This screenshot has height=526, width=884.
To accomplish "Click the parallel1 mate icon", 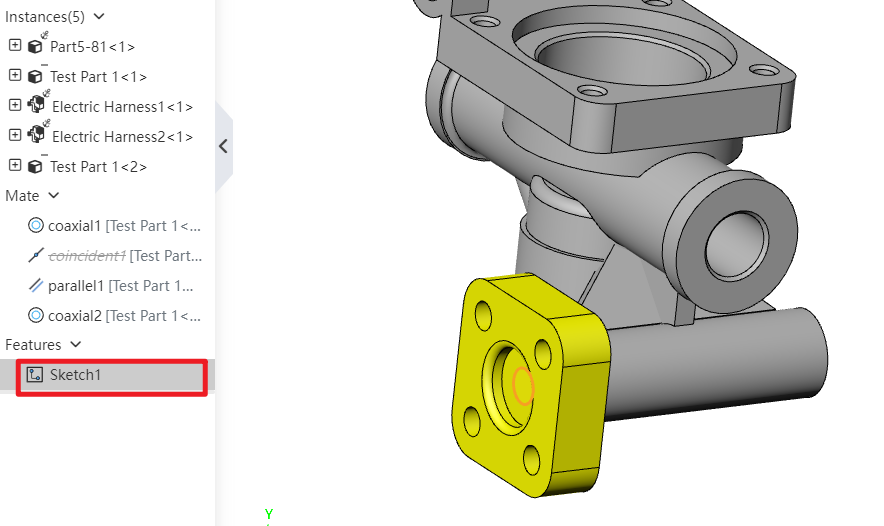I will pyautogui.click(x=36, y=285).
